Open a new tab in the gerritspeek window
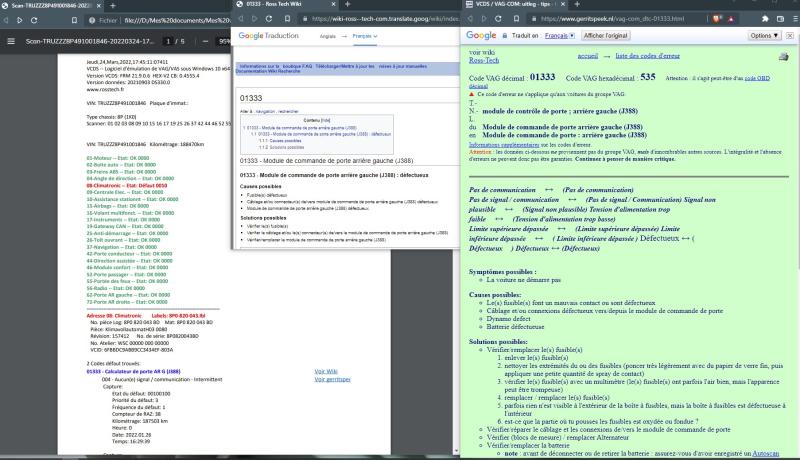This screenshot has width=800, height=460. (577, 4)
